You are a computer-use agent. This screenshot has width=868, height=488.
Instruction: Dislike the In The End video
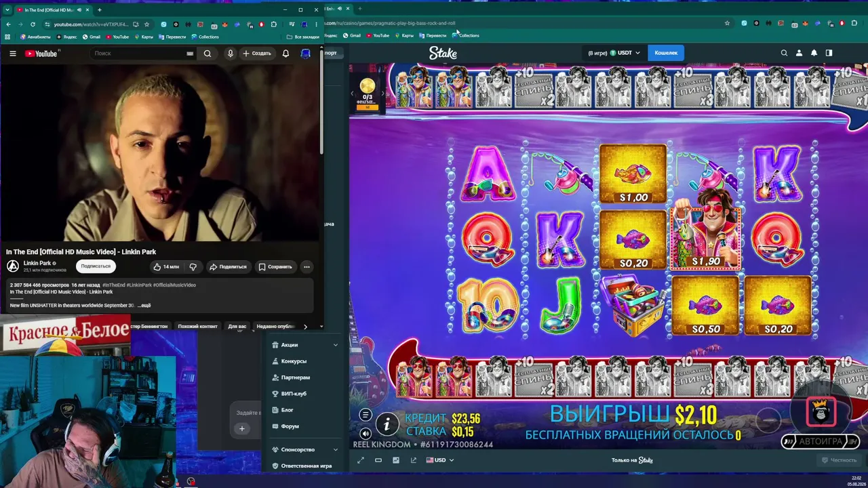[193, 267]
